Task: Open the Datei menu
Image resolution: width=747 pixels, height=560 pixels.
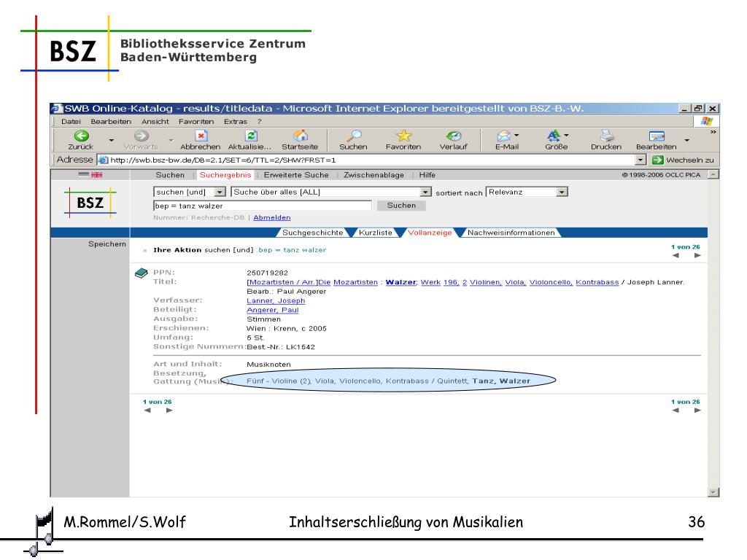Action: [71, 122]
